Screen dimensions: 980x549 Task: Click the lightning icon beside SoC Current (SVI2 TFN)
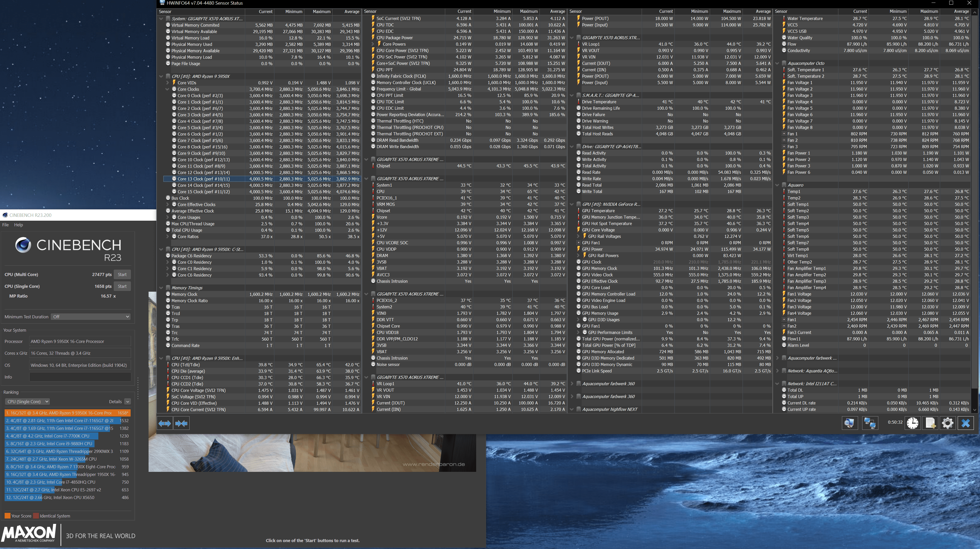[x=373, y=18]
